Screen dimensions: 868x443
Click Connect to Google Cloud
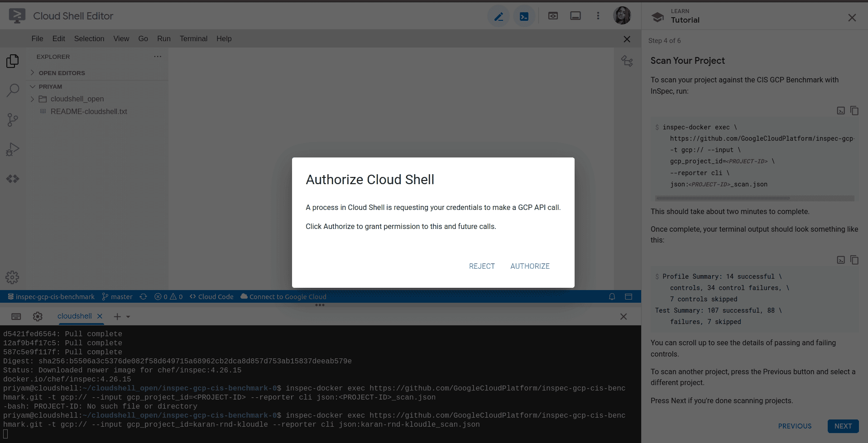[283, 296]
